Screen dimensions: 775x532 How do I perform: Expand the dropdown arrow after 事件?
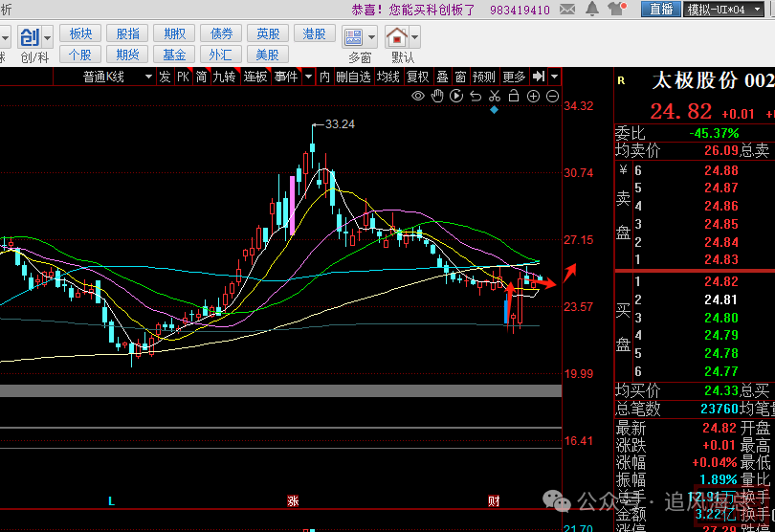pyautogui.click(x=309, y=77)
